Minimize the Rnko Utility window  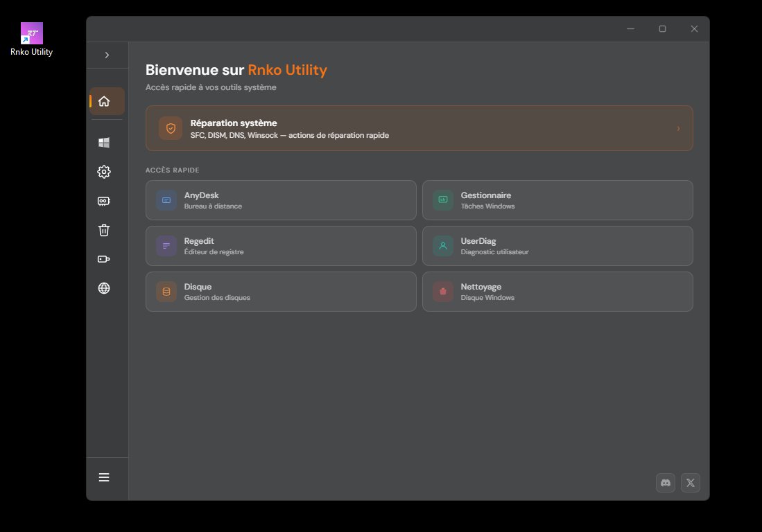pyautogui.click(x=630, y=29)
